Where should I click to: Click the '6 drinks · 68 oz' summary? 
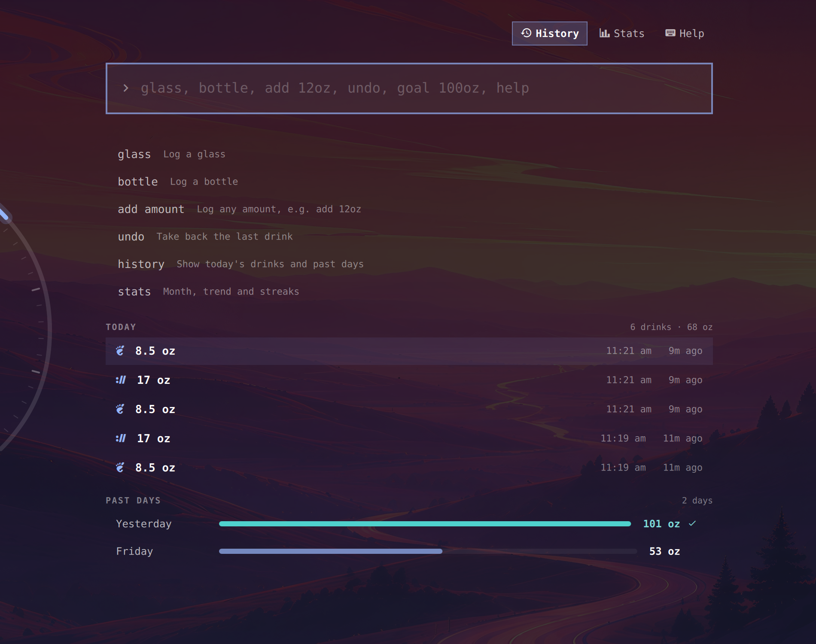pyautogui.click(x=671, y=327)
